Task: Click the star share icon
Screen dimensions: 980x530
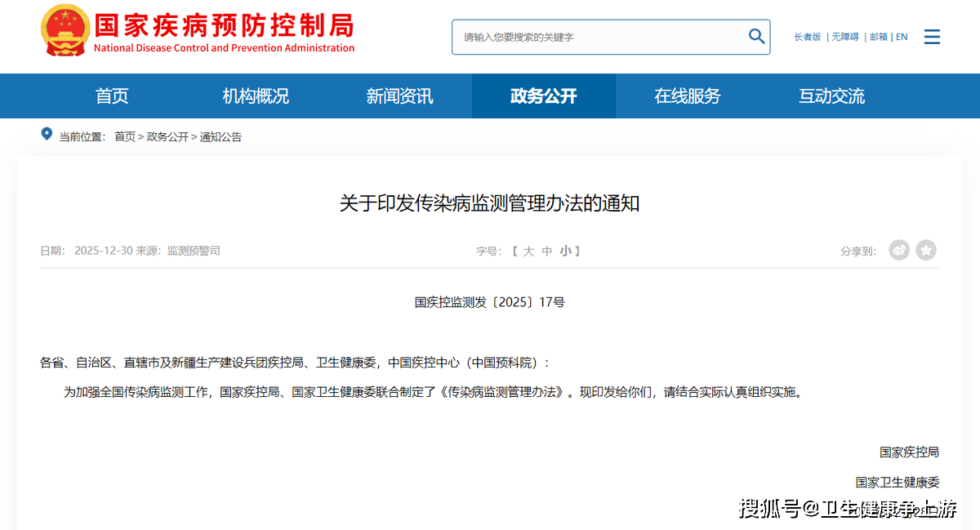Action: coord(925,250)
